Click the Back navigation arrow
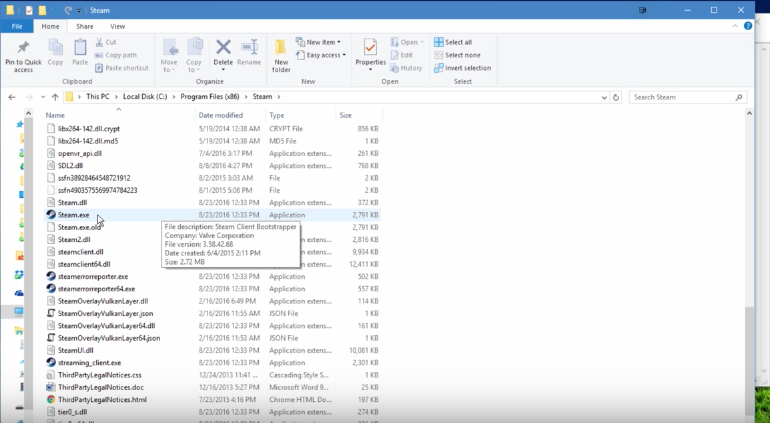Viewport: 770px width, 423px height. point(12,97)
